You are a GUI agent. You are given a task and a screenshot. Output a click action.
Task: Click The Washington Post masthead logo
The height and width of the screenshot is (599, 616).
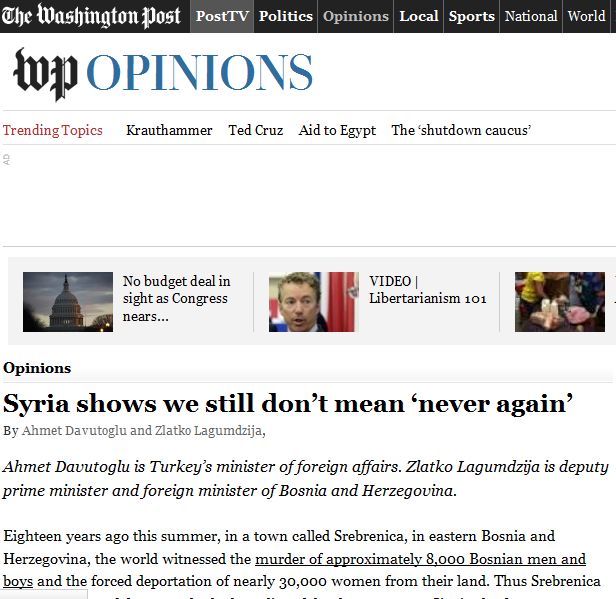91,16
